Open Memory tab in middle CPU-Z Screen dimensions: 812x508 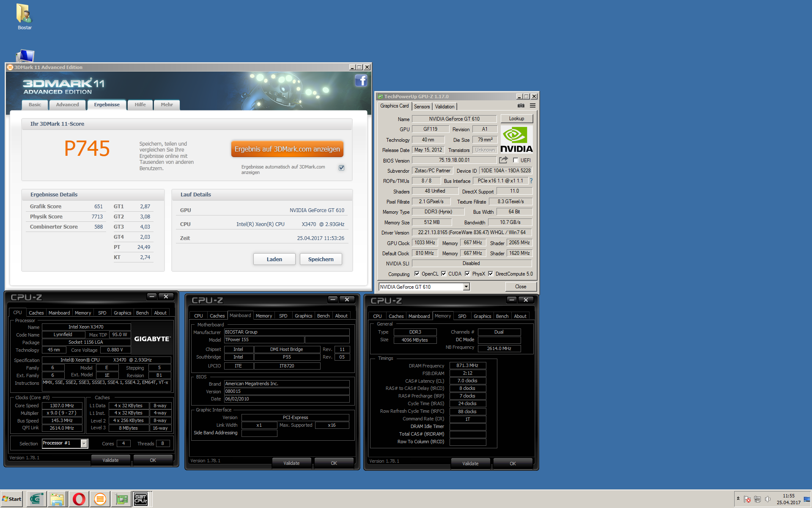coord(264,316)
